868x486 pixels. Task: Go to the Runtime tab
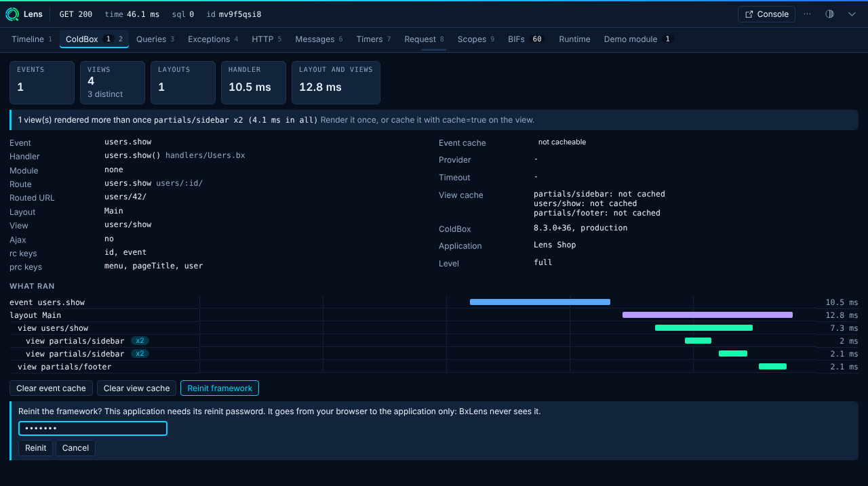pos(574,39)
